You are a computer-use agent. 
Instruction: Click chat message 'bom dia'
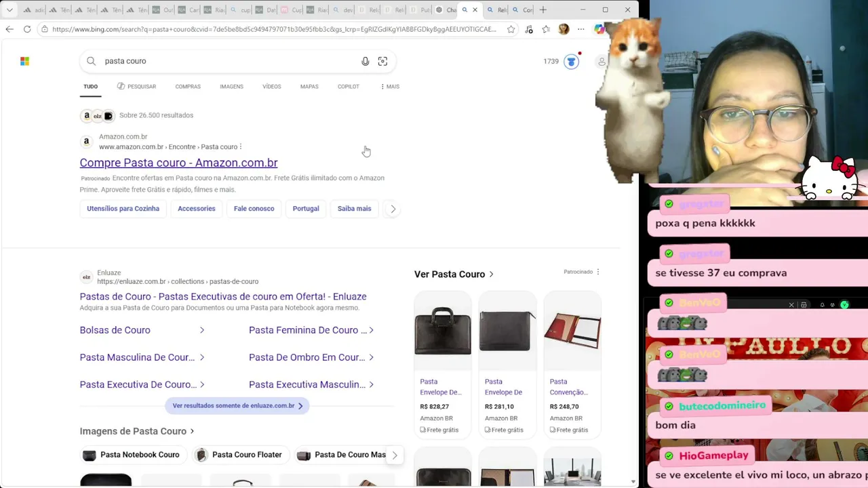675,425
